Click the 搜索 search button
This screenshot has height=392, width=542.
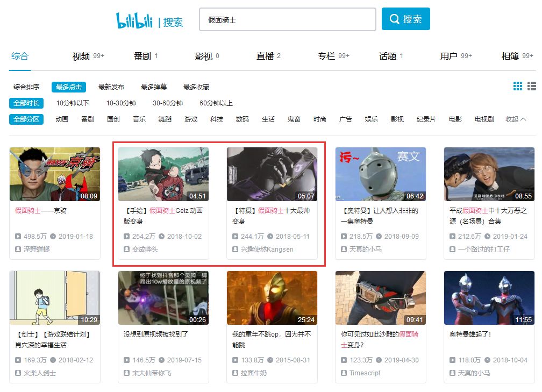[x=406, y=19]
